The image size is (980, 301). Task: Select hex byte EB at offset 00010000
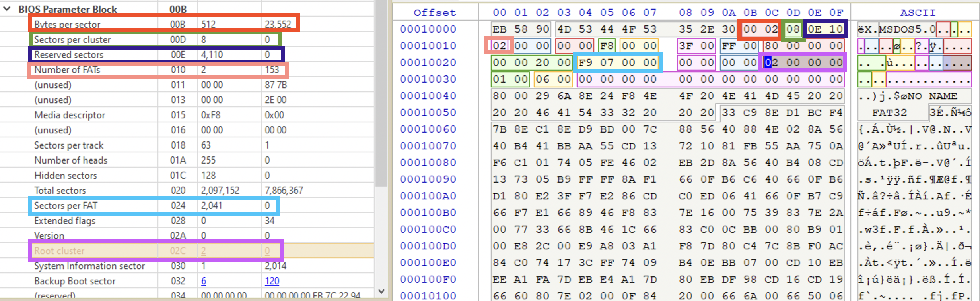tap(500, 29)
